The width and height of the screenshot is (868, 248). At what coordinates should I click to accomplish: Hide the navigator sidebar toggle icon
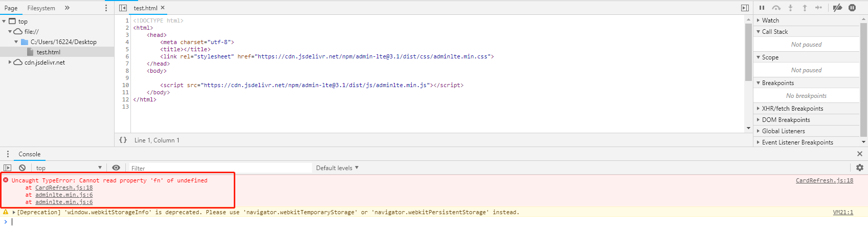coord(123,8)
